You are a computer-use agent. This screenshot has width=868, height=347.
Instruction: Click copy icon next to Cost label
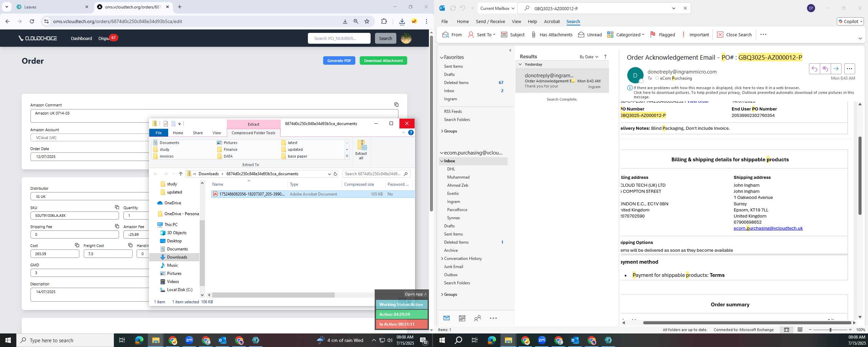[x=77, y=245]
